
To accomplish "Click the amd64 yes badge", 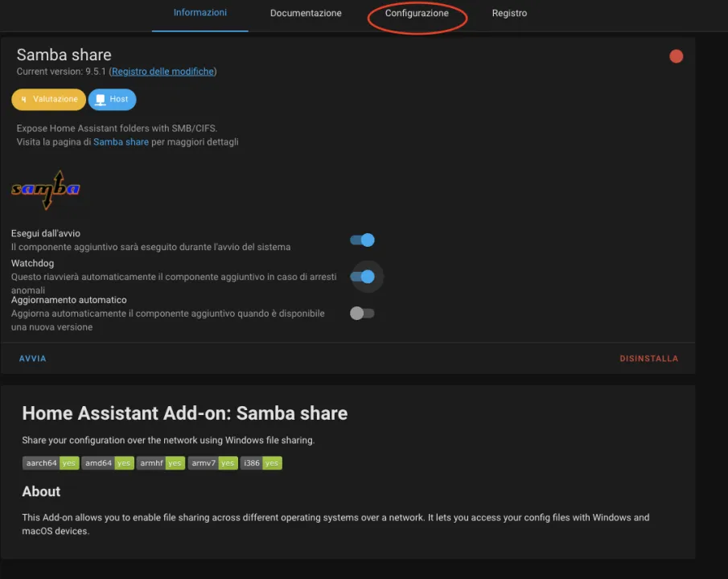I will (x=108, y=463).
